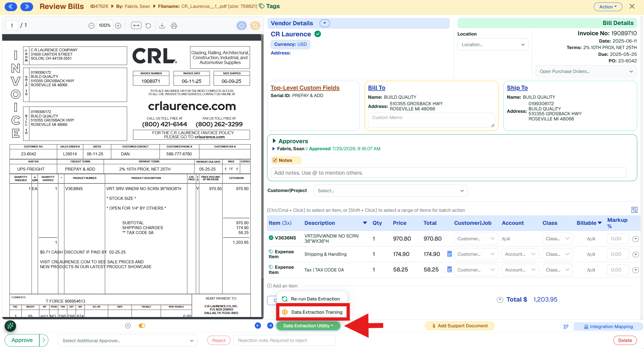644x349 pixels.
Task: Click the tag icon on Shipping expense item
Action: [271, 251]
